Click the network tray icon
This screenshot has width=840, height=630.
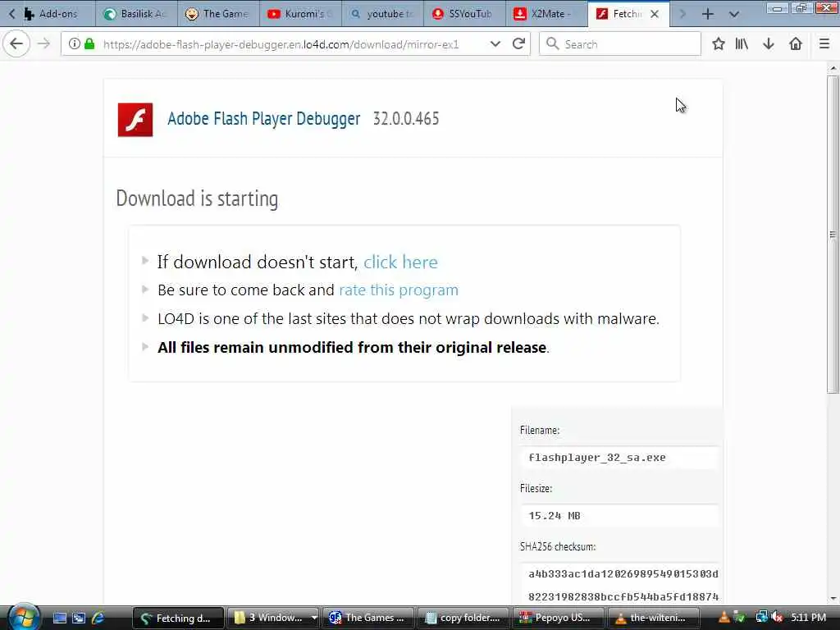point(761,618)
